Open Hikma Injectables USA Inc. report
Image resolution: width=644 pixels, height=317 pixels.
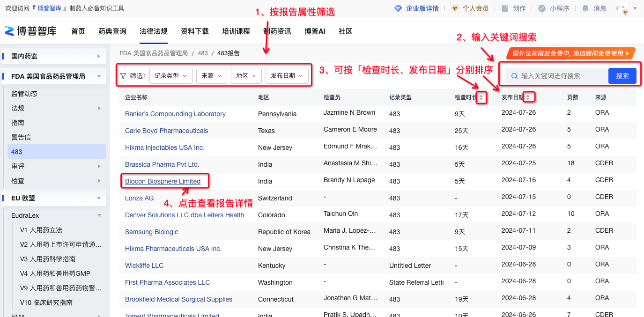[x=165, y=147]
